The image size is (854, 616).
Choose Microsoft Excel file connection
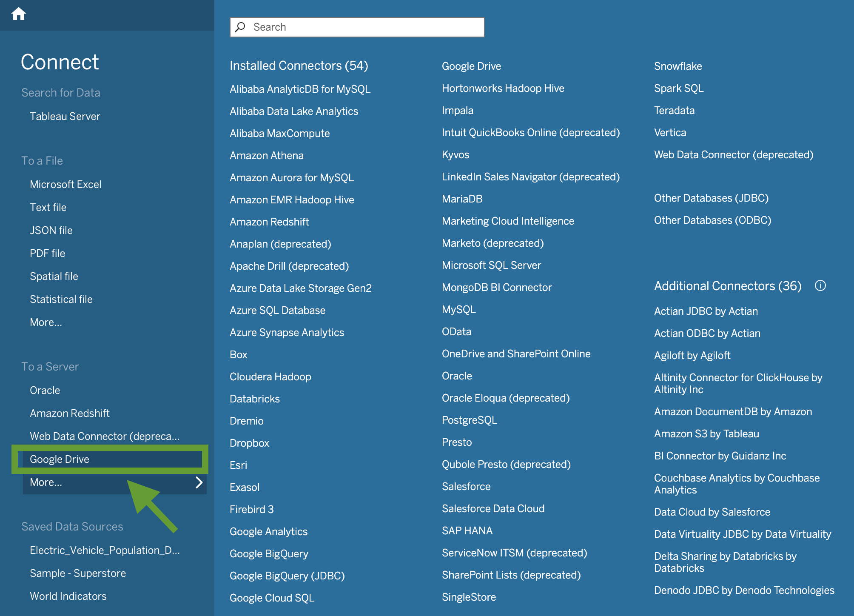[65, 185]
